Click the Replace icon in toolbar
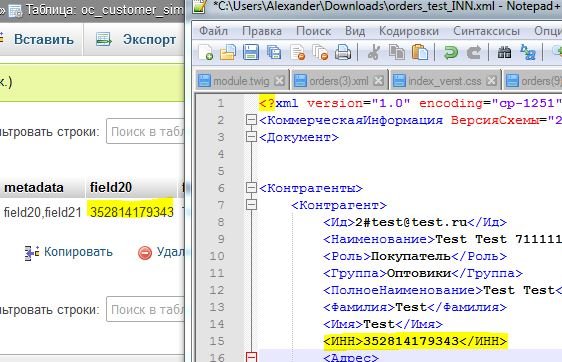The image size is (562, 362). (528, 53)
